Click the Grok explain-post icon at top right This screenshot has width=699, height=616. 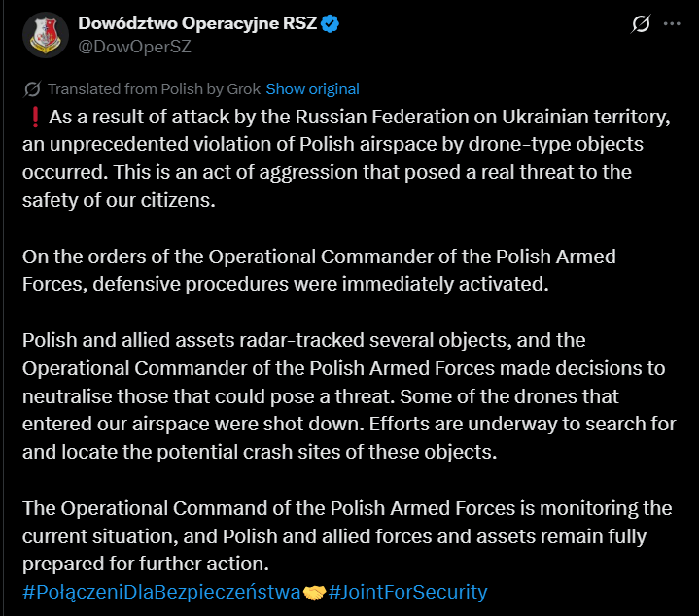pyautogui.click(x=641, y=23)
